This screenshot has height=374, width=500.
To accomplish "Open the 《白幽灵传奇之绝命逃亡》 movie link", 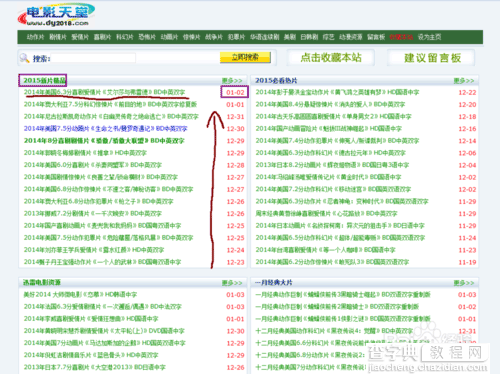I will click(111, 117).
